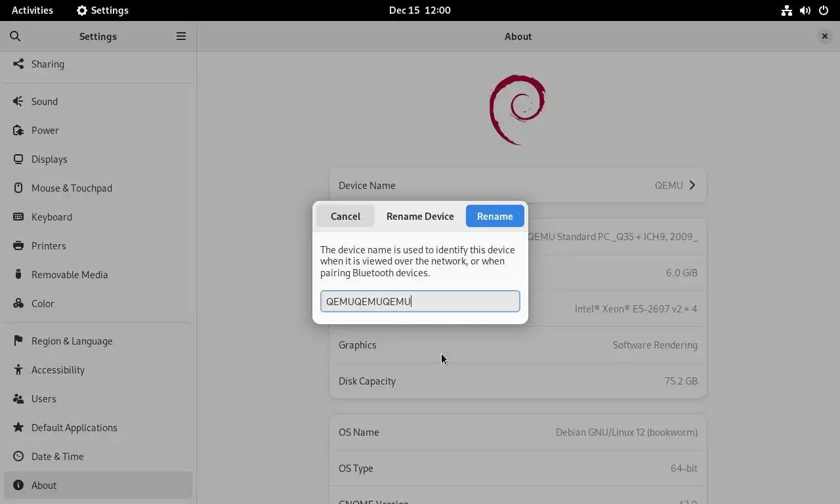Click the OS Name label

click(358, 432)
